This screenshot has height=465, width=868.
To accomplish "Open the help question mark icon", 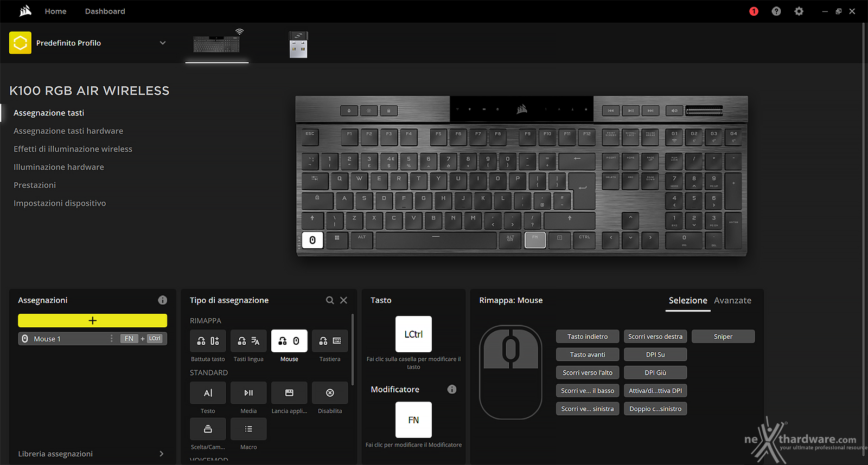I will [x=776, y=11].
